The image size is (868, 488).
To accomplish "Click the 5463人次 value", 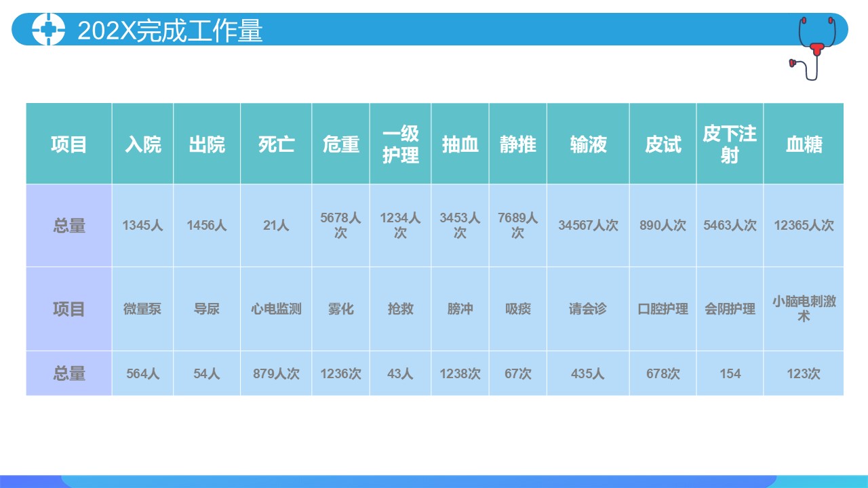I will [730, 226].
